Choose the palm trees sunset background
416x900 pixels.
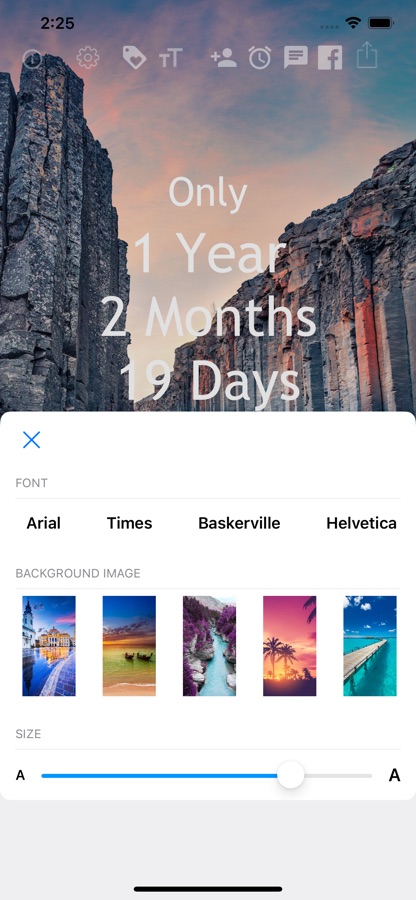tap(290, 646)
